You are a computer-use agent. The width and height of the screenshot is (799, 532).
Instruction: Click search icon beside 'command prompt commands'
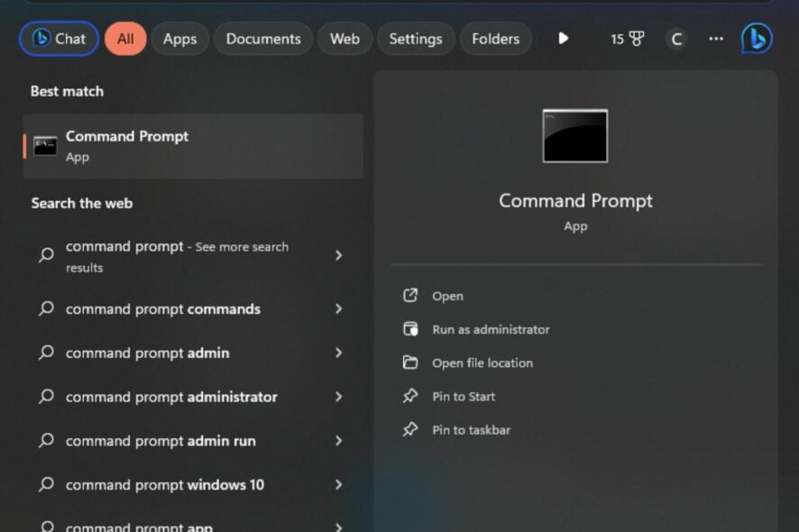pyautogui.click(x=46, y=308)
